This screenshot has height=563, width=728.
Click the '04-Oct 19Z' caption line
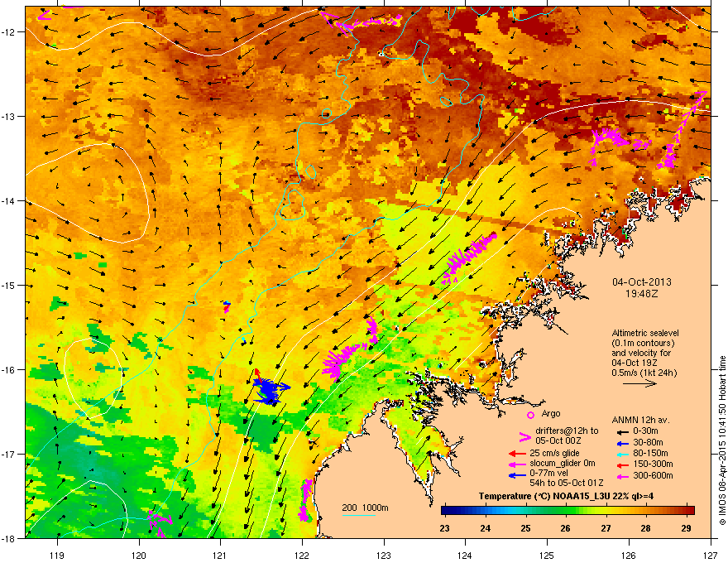click(635, 363)
